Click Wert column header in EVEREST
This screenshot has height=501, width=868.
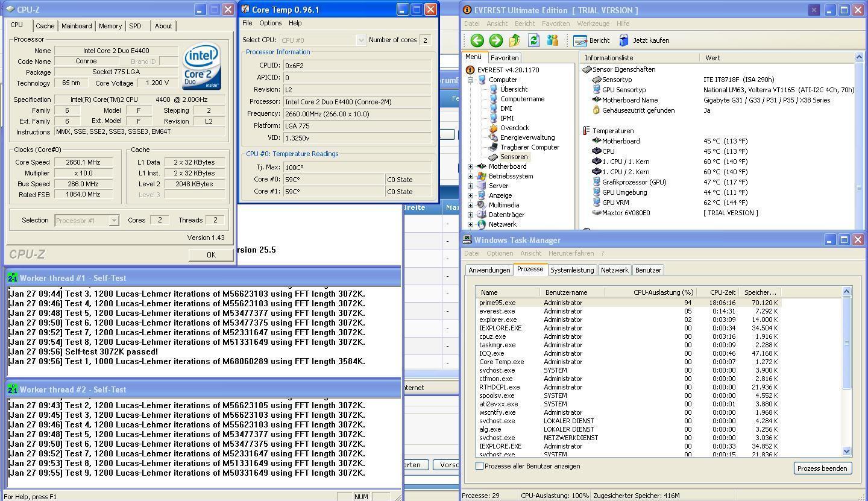(x=777, y=58)
